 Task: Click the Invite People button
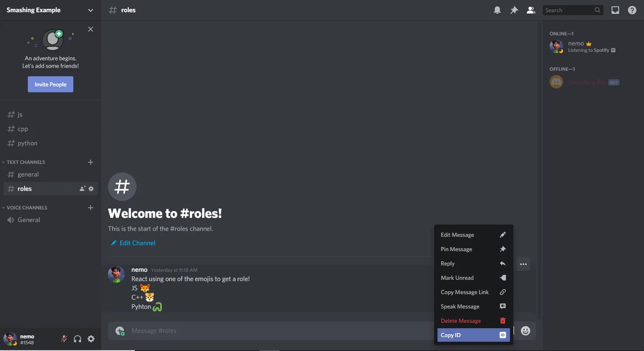coord(51,84)
